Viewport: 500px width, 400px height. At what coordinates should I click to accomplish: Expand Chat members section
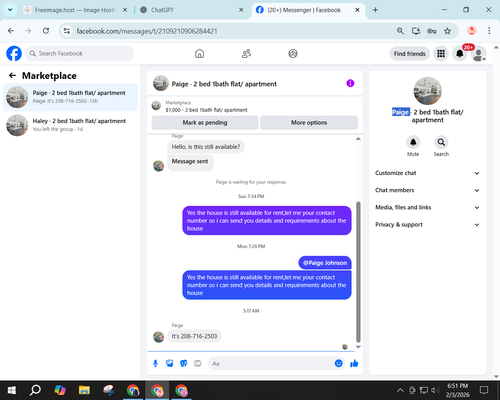click(427, 190)
